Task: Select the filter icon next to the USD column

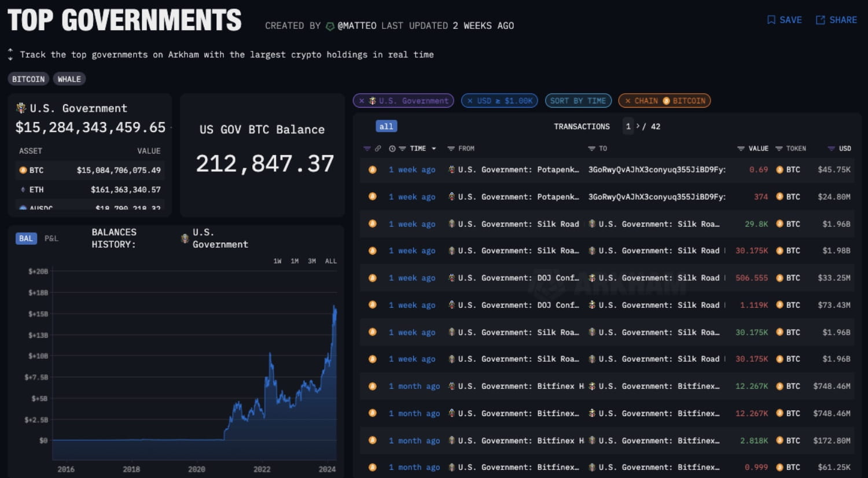Action: click(832, 149)
